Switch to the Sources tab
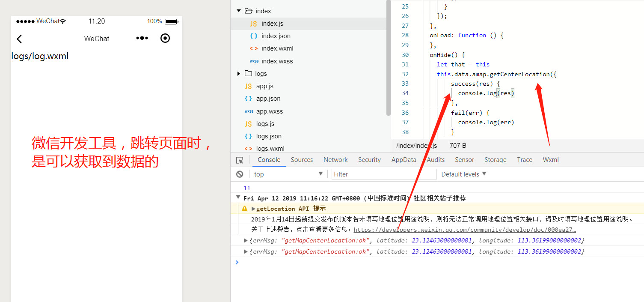Screen dimensions: 644x302 tap(302, 160)
